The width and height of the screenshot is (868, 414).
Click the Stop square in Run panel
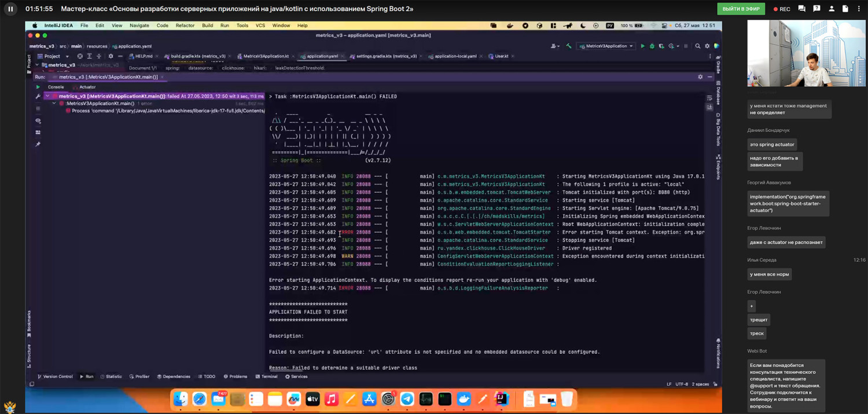[x=38, y=108]
